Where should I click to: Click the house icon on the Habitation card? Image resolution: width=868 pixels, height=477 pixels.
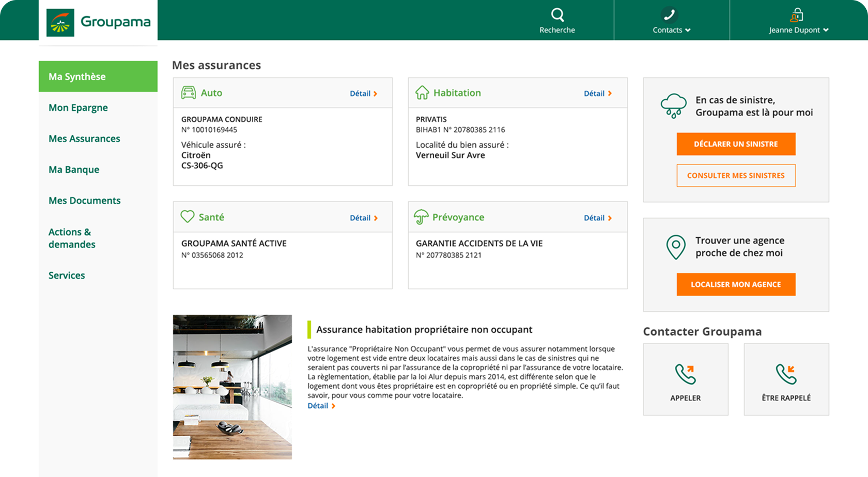[422, 92]
